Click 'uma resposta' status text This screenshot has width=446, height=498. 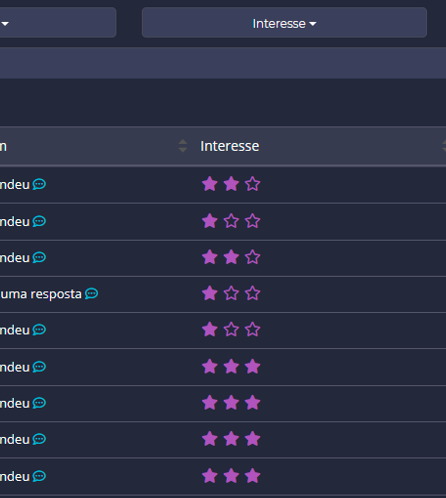41,294
